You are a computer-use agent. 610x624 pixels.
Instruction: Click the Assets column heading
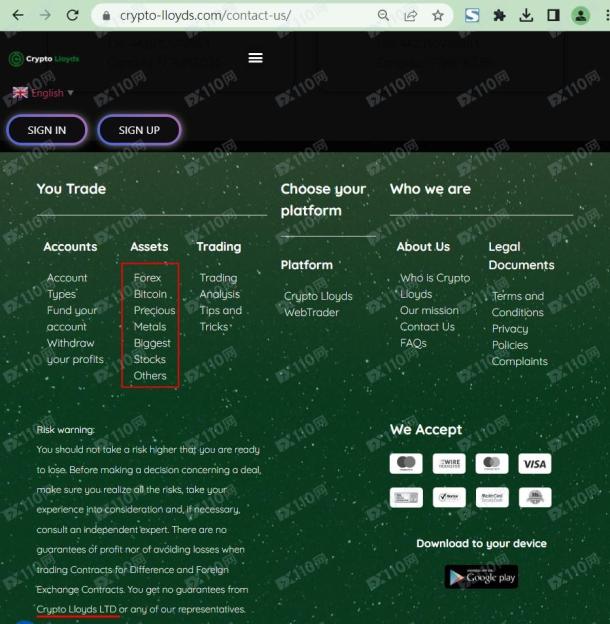point(149,247)
